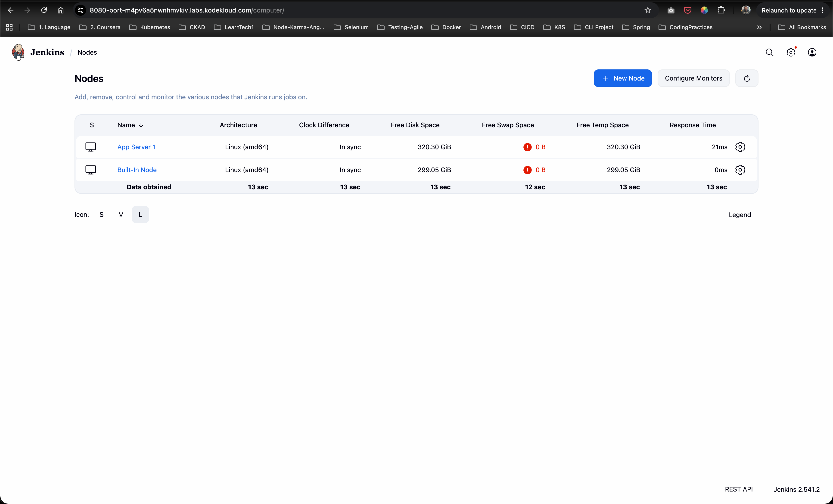Viewport: 833px width, 504px height.
Task: Open the Spring bookmark folder
Action: 636,27
